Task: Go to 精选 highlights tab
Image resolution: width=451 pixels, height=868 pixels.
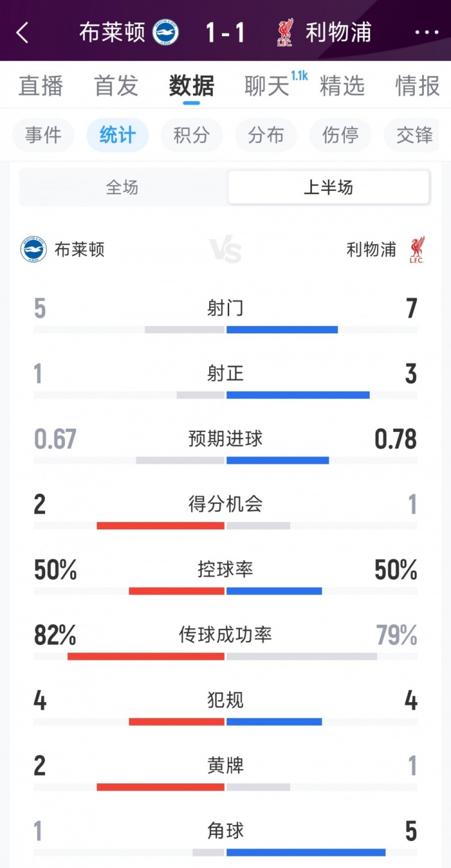Action: (x=342, y=86)
